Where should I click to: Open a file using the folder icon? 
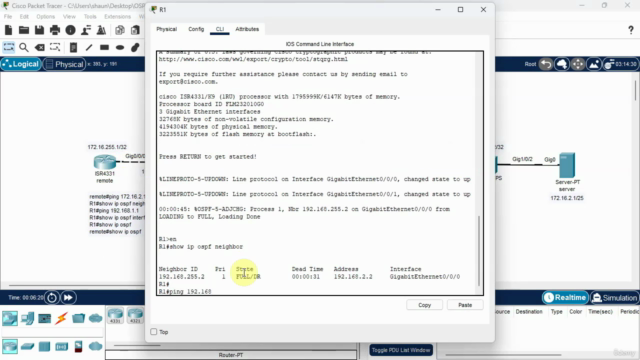pyautogui.click(x=24, y=30)
